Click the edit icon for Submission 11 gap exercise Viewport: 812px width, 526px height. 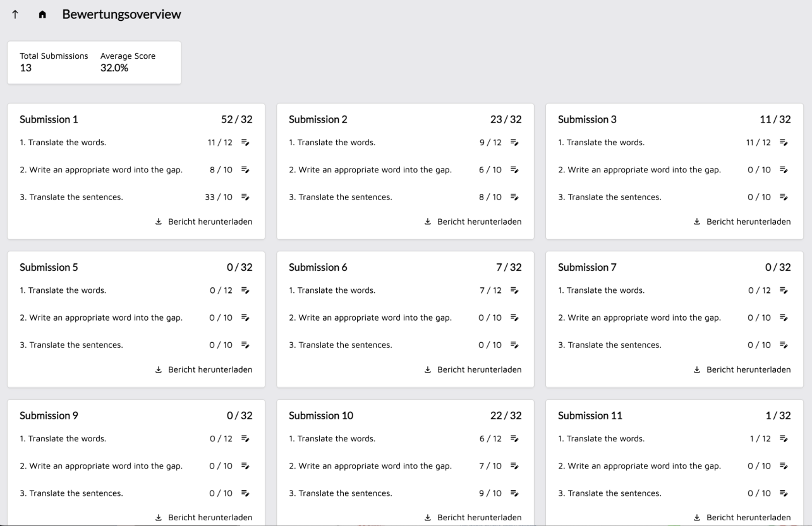point(784,466)
